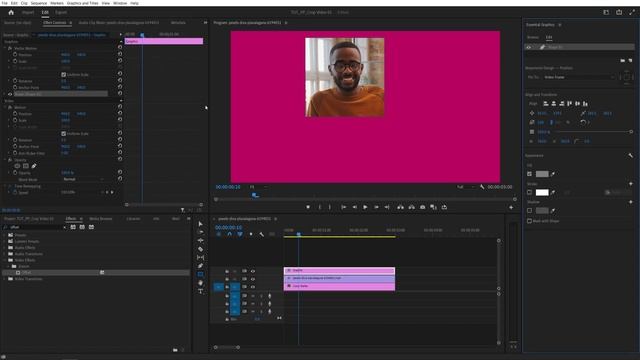Viewport: 640px width, 360px height.
Task: Select the Type tool
Action: pos(200,291)
